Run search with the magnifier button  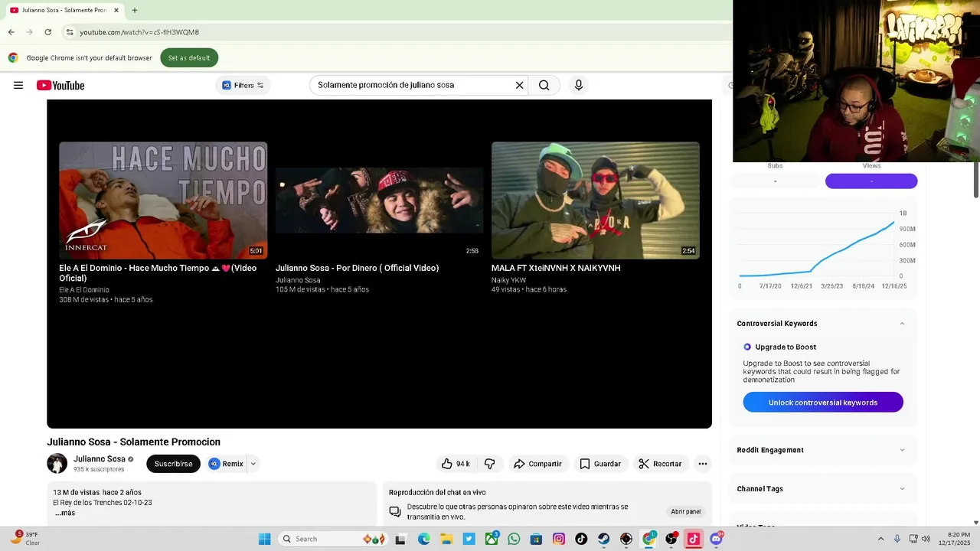[x=544, y=85]
